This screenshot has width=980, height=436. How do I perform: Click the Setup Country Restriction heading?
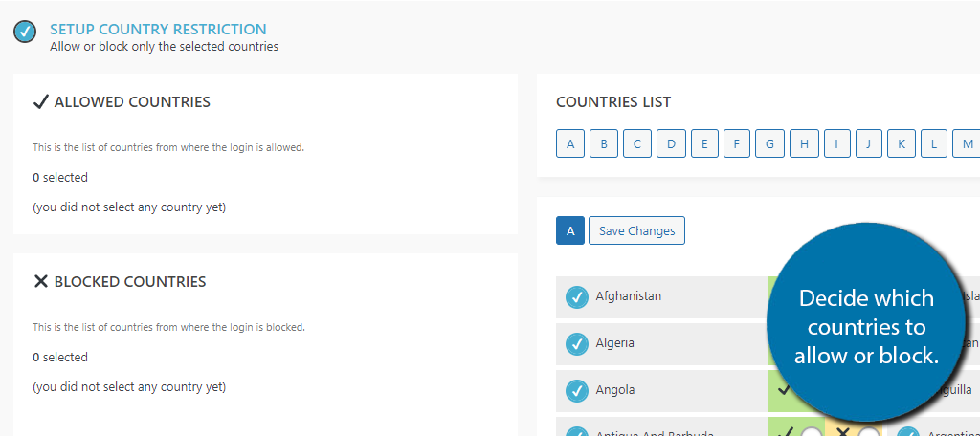(x=158, y=30)
